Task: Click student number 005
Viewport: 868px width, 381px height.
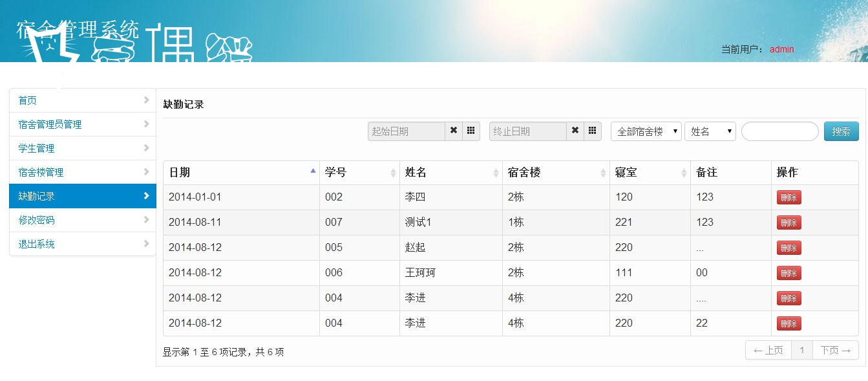Action: pos(333,247)
